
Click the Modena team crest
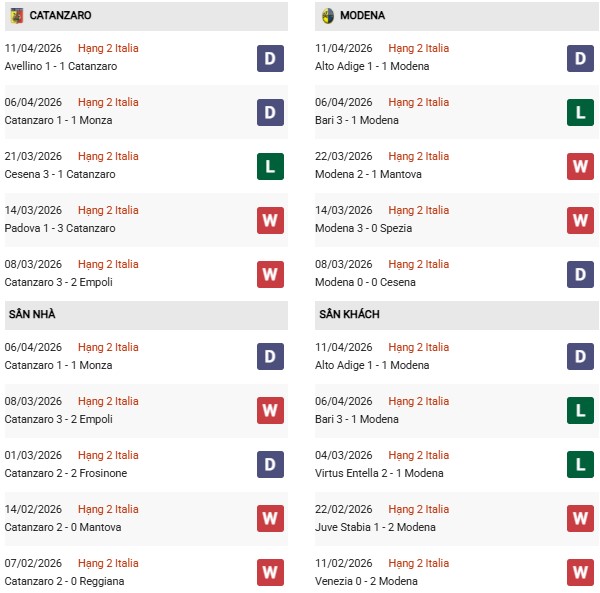(x=328, y=16)
